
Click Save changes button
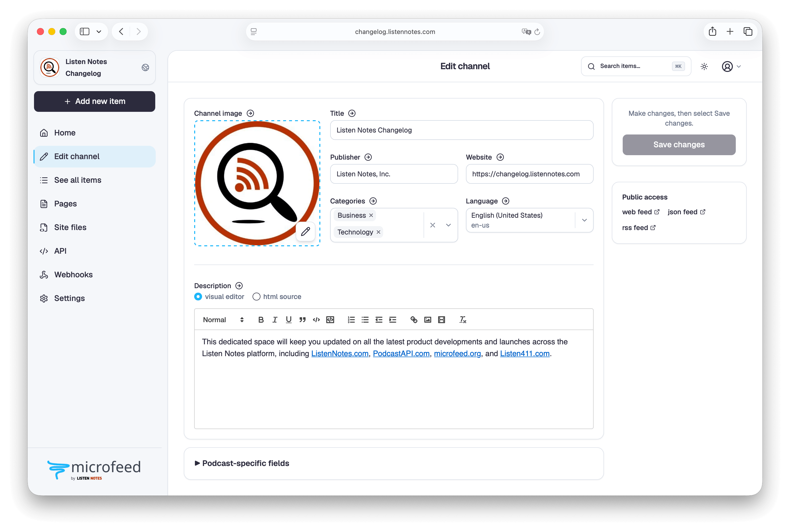pyautogui.click(x=679, y=145)
